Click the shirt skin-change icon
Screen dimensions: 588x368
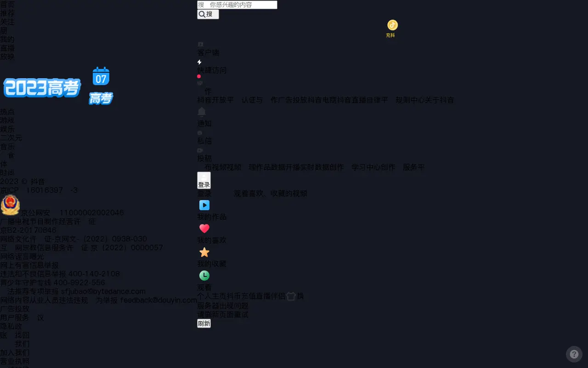pos(291,296)
